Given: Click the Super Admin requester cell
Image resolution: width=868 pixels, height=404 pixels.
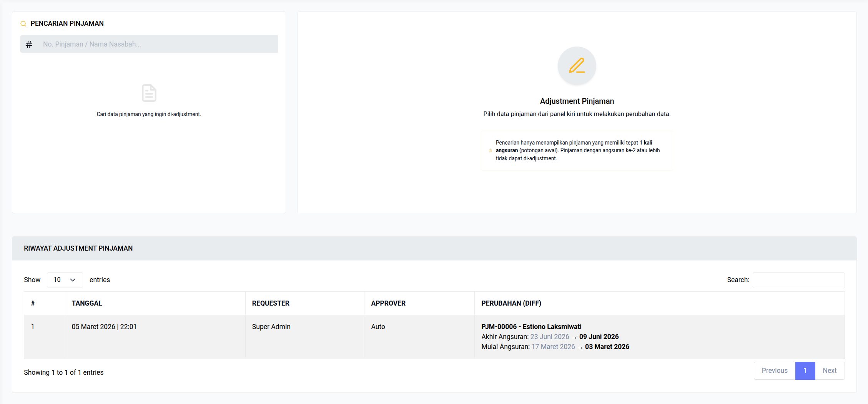Looking at the screenshot, I should tap(271, 326).
